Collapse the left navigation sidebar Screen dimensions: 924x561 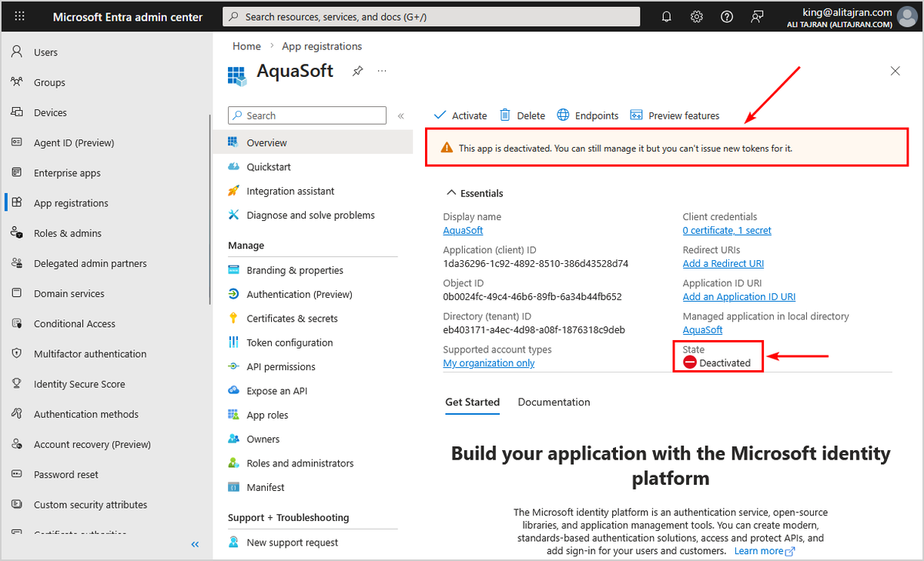[x=195, y=544]
